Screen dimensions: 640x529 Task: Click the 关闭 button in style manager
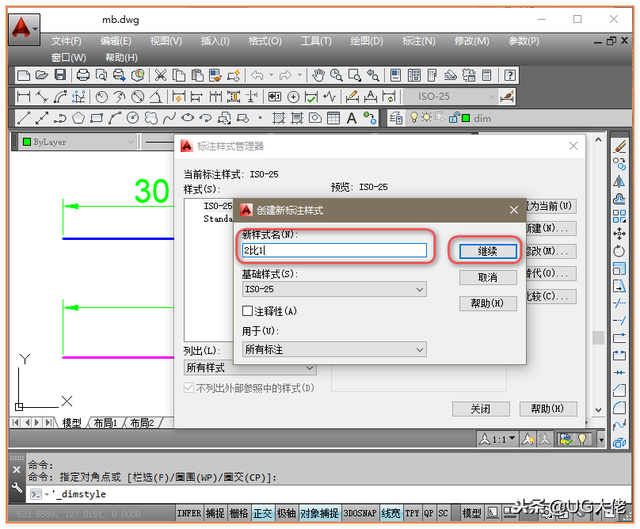click(481, 409)
